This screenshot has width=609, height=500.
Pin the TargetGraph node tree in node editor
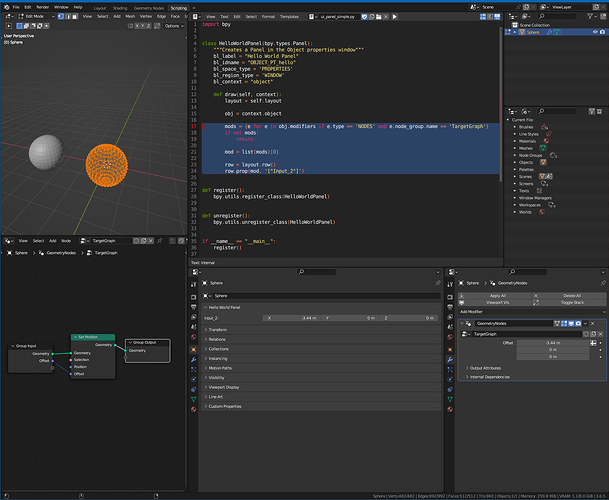159,241
